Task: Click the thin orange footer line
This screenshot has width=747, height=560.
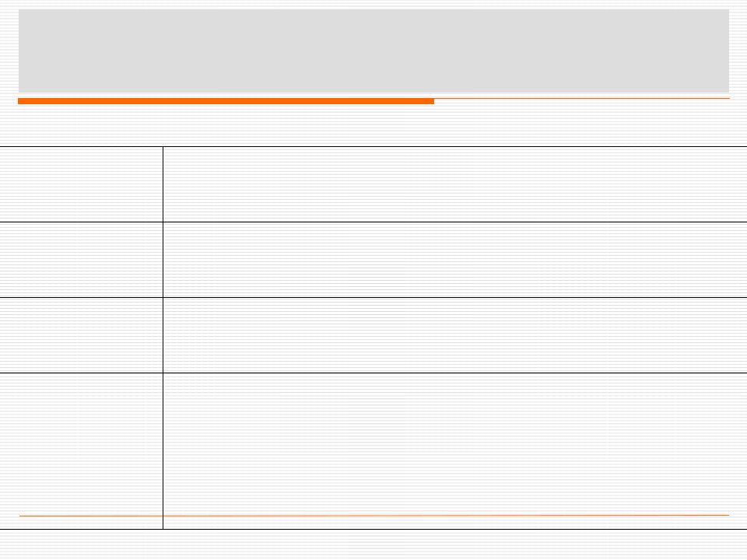Action: tap(374, 515)
